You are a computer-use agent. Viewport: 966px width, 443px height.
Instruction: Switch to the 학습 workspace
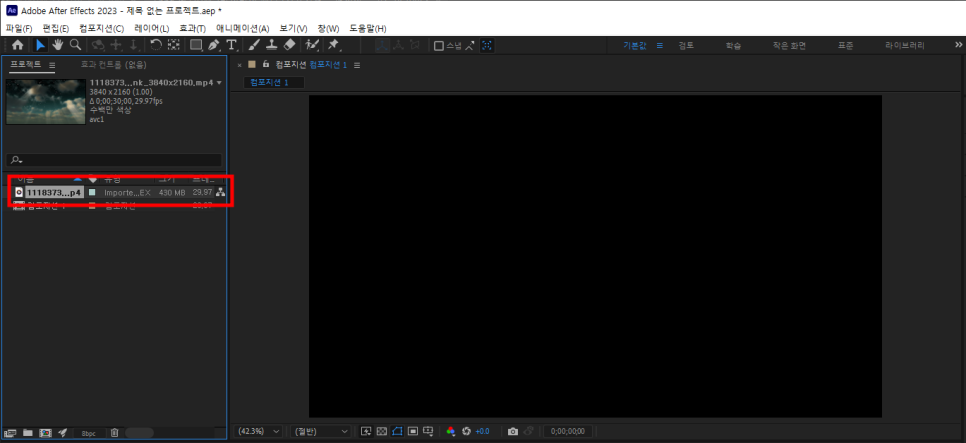tap(734, 45)
